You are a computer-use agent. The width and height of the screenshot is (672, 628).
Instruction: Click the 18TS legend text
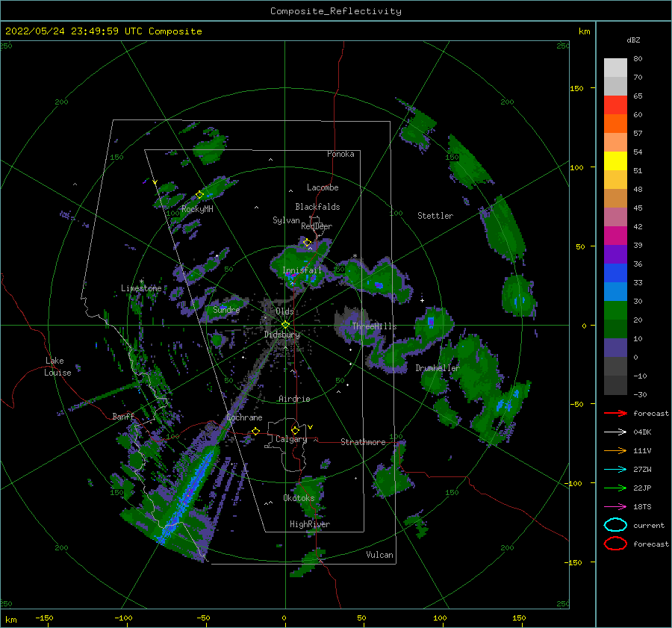tap(642, 507)
